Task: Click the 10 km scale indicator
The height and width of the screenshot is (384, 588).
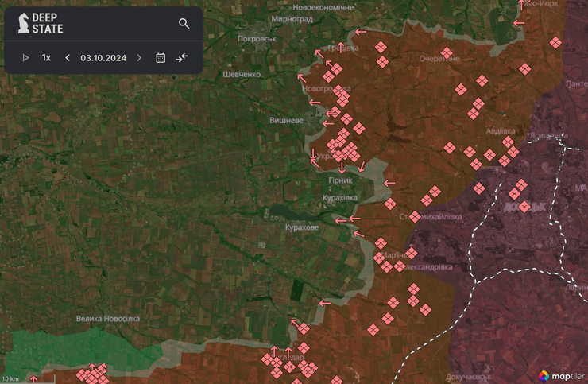Action: [10, 378]
